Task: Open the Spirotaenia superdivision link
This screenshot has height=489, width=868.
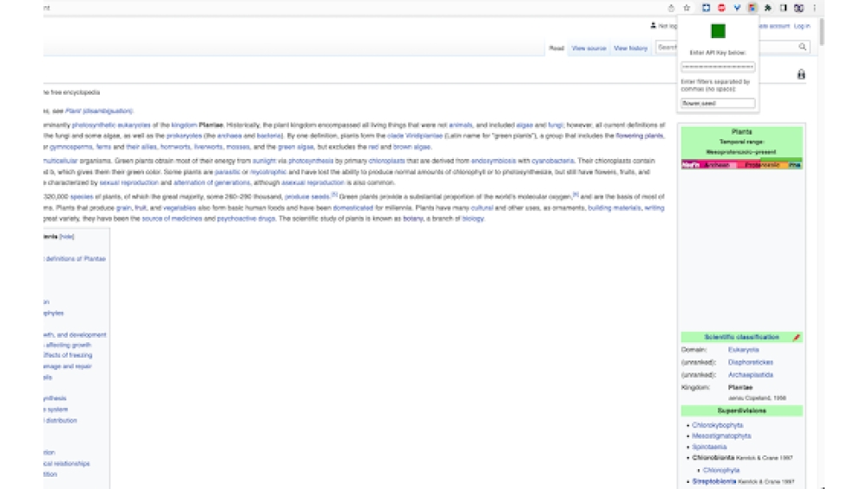Action: coord(709,447)
